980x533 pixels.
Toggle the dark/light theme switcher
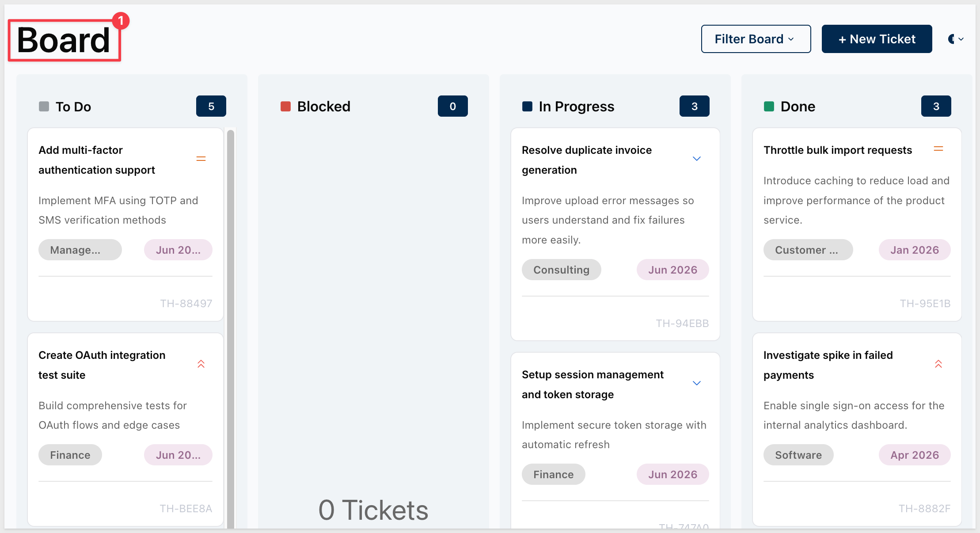(956, 39)
